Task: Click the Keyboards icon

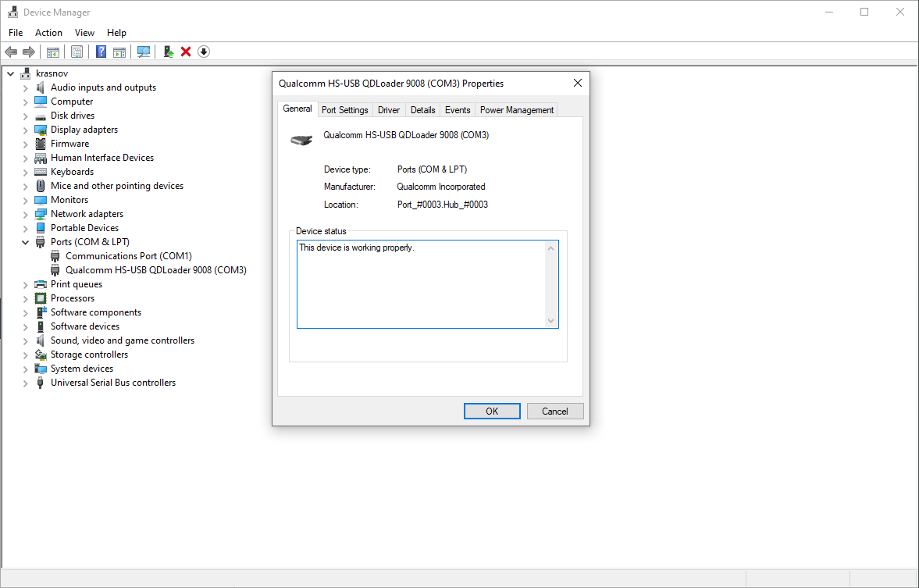Action: 41,172
